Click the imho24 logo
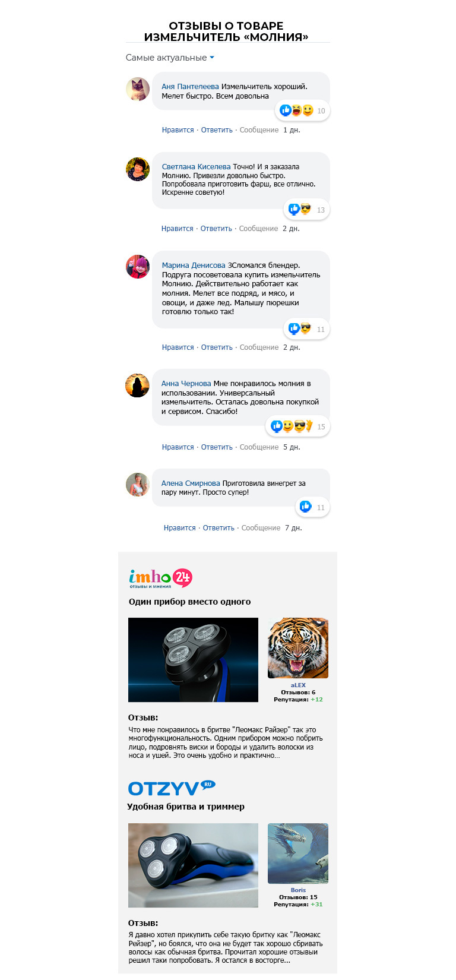The width and height of the screenshot is (456, 980). pyautogui.click(x=160, y=578)
